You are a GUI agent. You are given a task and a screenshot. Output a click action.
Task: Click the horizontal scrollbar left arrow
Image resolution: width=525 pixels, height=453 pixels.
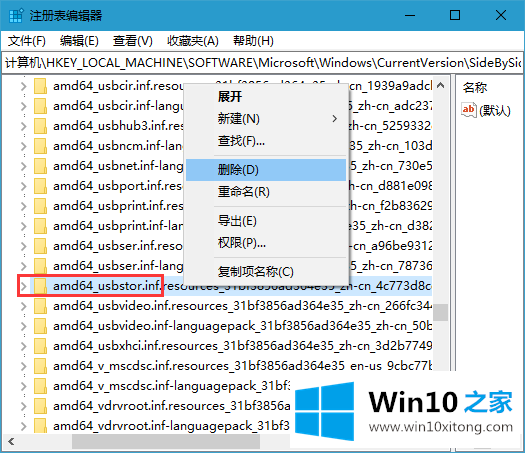click(x=11, y=441)
